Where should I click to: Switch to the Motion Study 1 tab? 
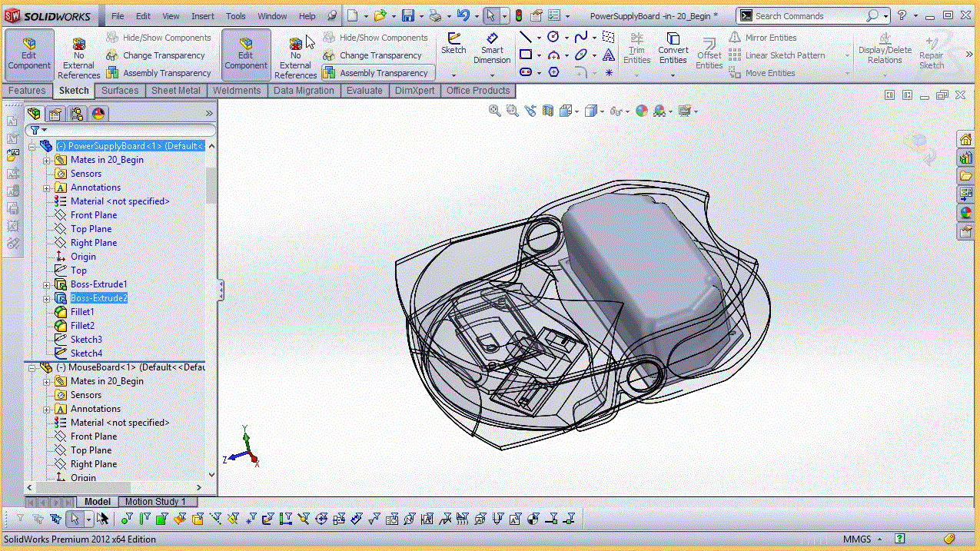pos(157,501)
